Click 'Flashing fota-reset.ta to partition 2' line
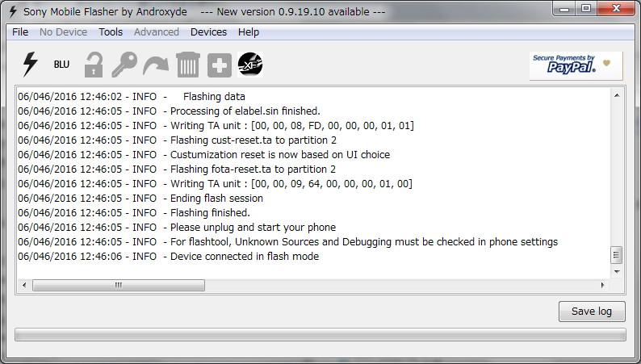641x364 pixels. (x=177, y=169)
